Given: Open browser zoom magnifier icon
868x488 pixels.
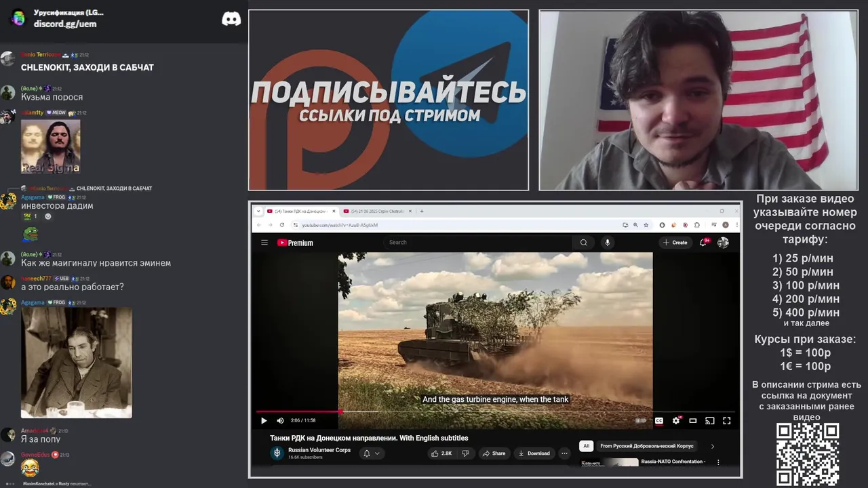Looking at the screenshot, I should point(635,224).
